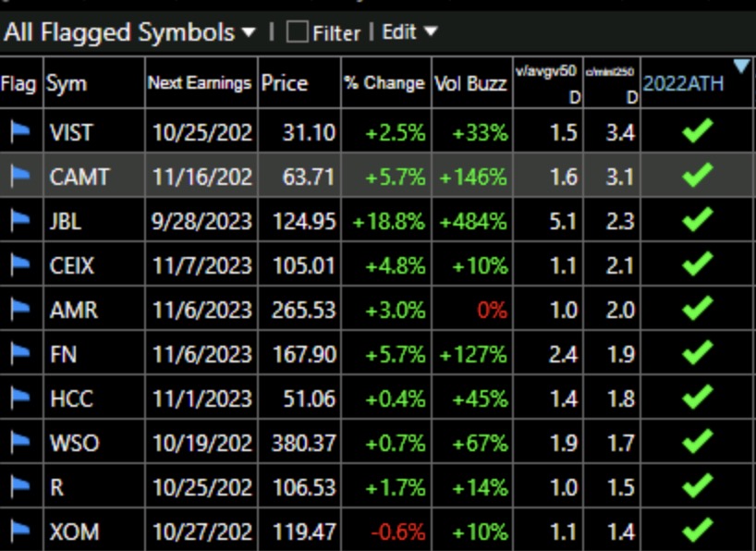Click the CAMT price 63.71
The image size is (756, 551).
click(x=309, y=177)
